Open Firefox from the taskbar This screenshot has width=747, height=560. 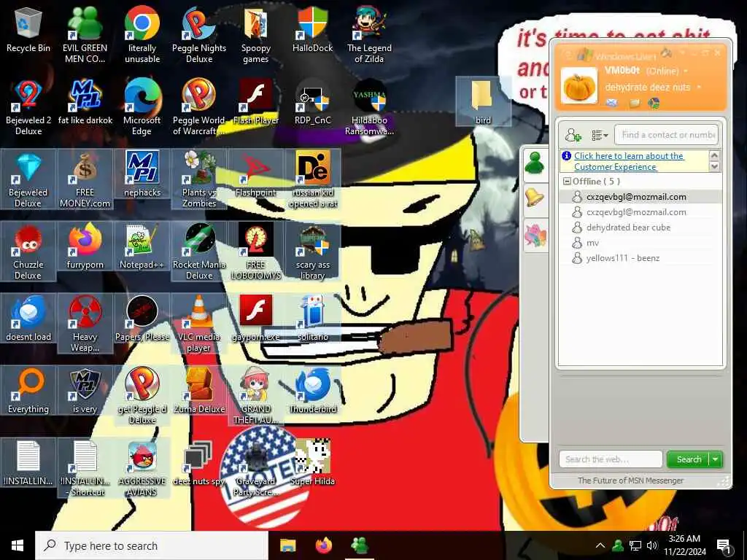[x=324, y=545]
